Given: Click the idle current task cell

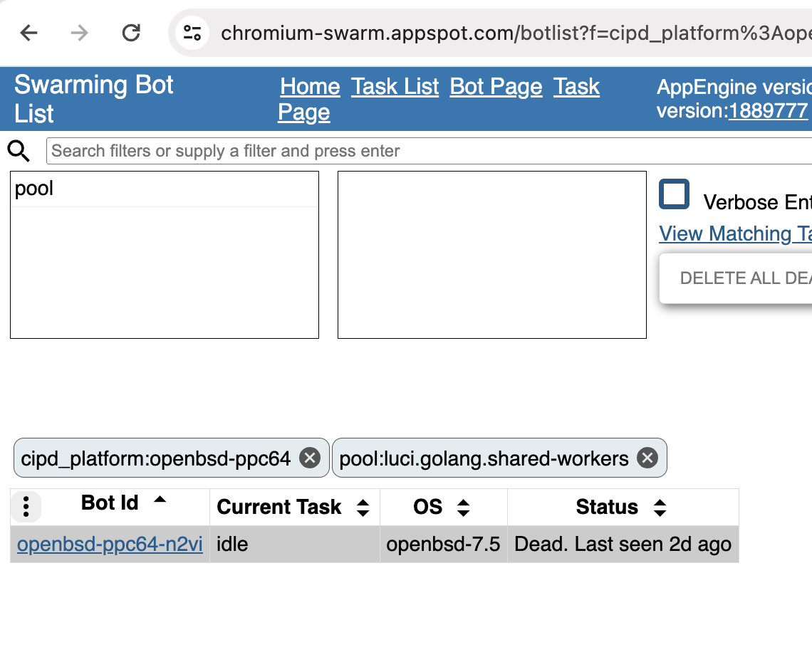Looking at the screenshot, I should [295, 545].
